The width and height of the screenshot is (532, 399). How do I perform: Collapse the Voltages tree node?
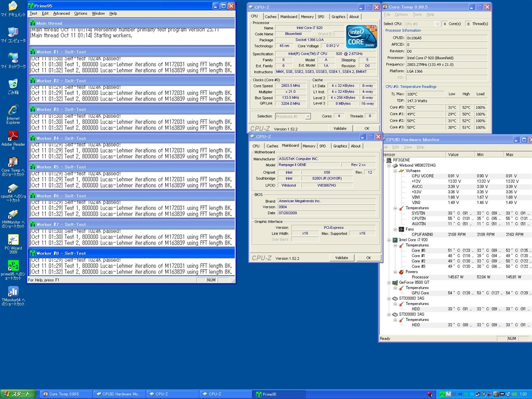point(395,170)
